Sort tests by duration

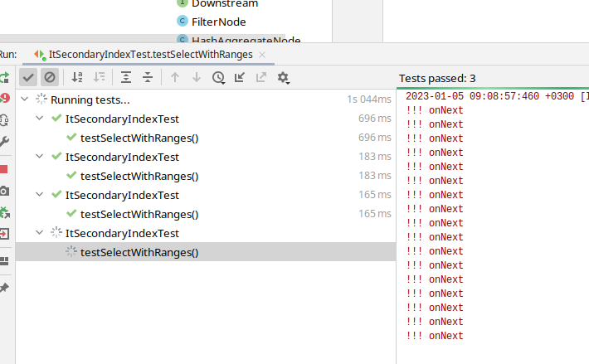(x=100, y=77)
